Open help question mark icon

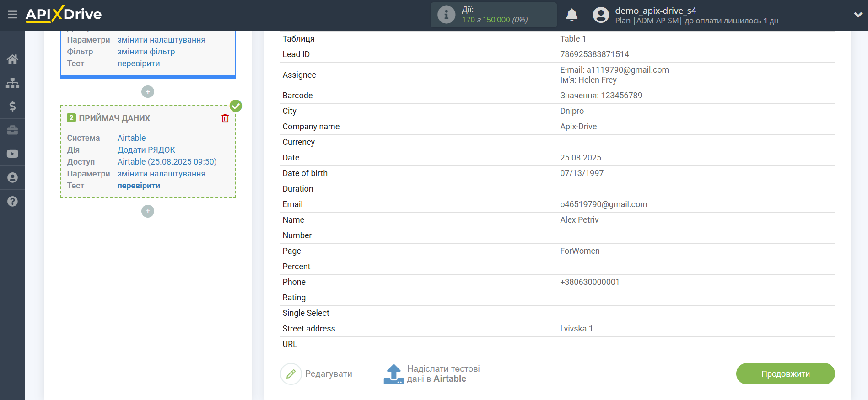[12, 202]
